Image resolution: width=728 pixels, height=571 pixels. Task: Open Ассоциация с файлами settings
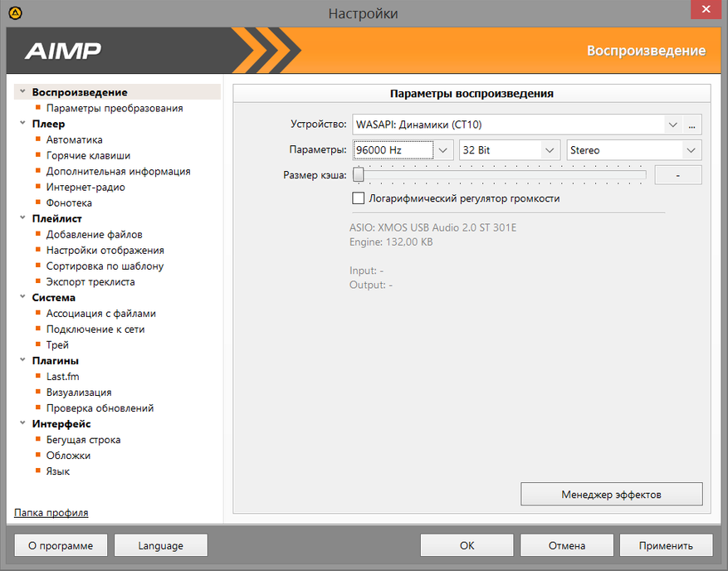pos(100,313)
